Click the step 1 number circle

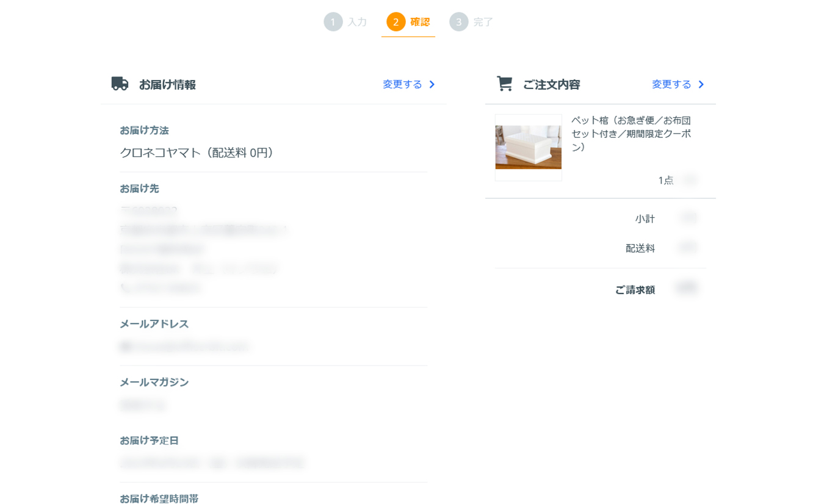[x=333, y=22]
